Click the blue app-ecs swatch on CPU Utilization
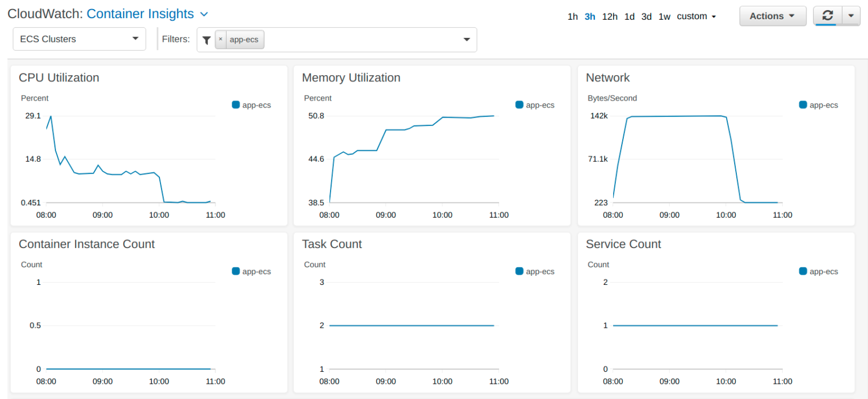The height and width of the screenshot is (399, 868). tap(236, 105)
